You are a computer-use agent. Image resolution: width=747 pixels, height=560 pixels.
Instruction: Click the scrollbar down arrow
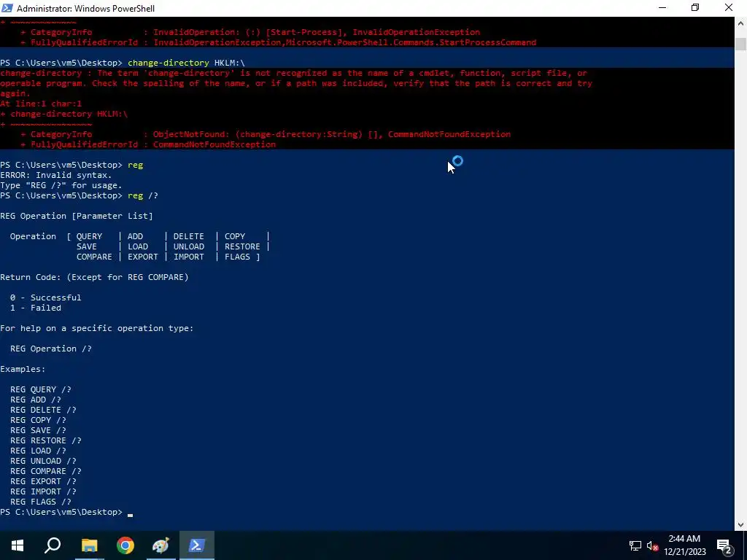[x=740, y=525]
